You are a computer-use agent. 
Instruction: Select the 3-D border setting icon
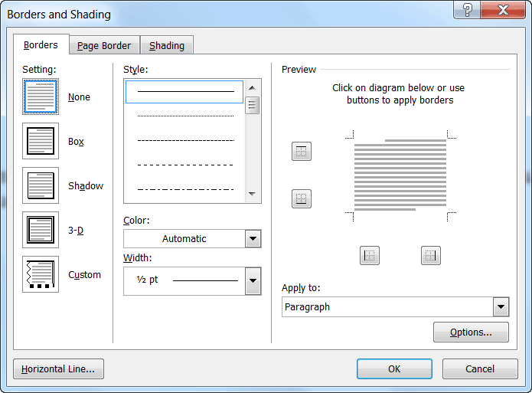point(41,230)
